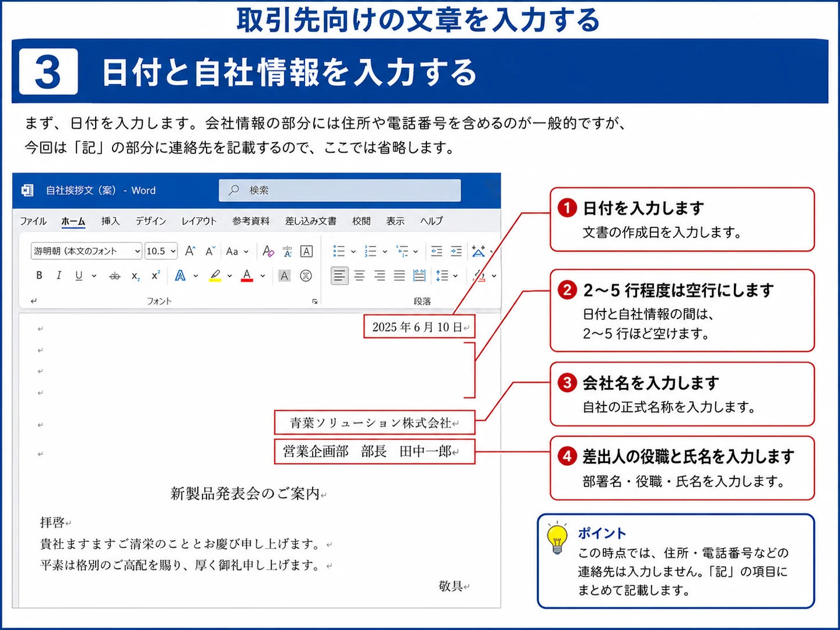Click the salutation 拝啓
The image size is (840, 630).
[x=52, y=523]
